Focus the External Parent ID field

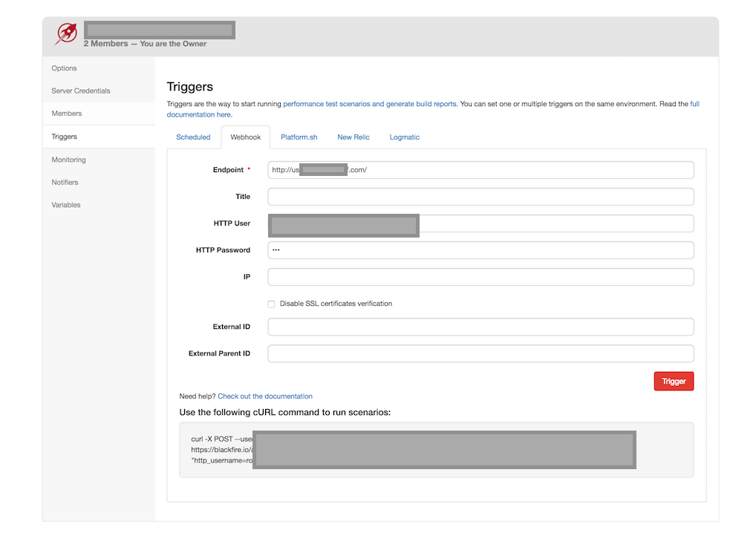click(x=480, y=354)
